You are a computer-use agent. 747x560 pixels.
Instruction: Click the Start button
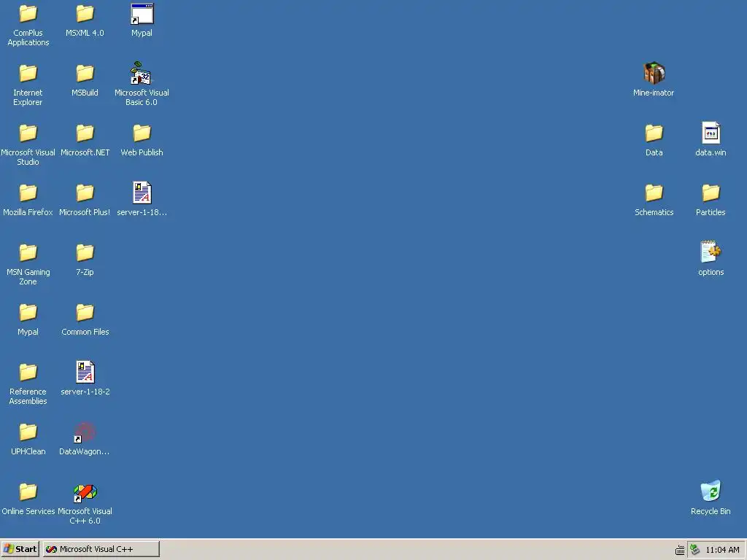[x=20, y=549]
